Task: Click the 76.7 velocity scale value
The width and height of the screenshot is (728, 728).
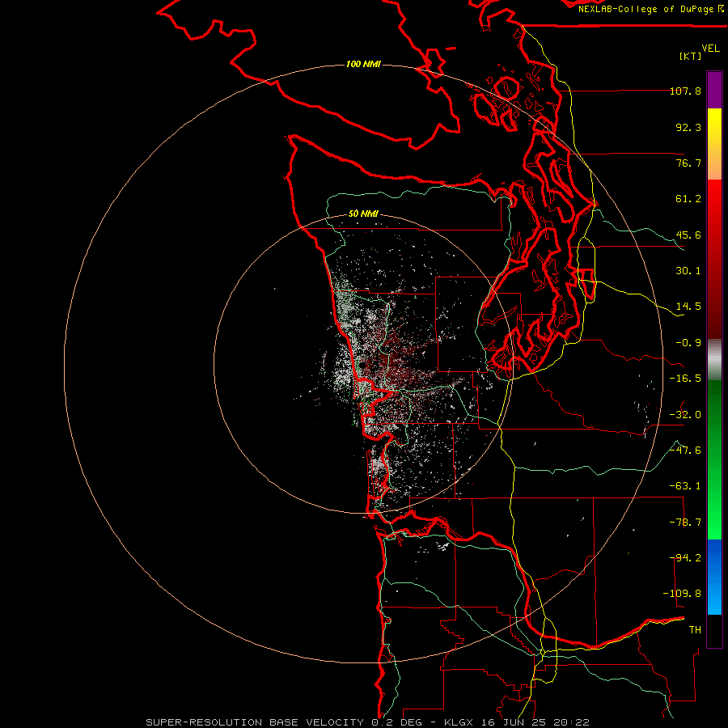Action: [x=688, y=163]
